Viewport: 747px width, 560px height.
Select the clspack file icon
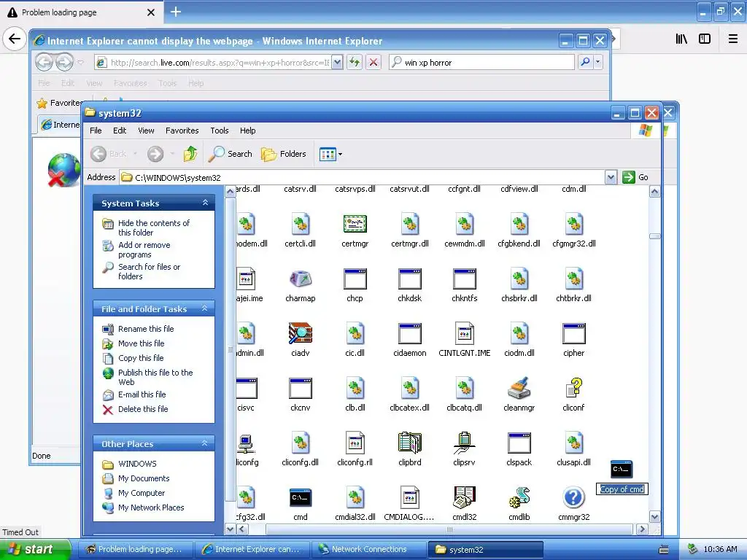click(519, 443)
